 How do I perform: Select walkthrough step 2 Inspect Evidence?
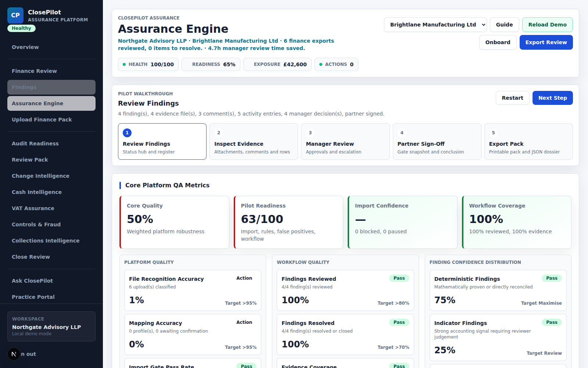254,141
